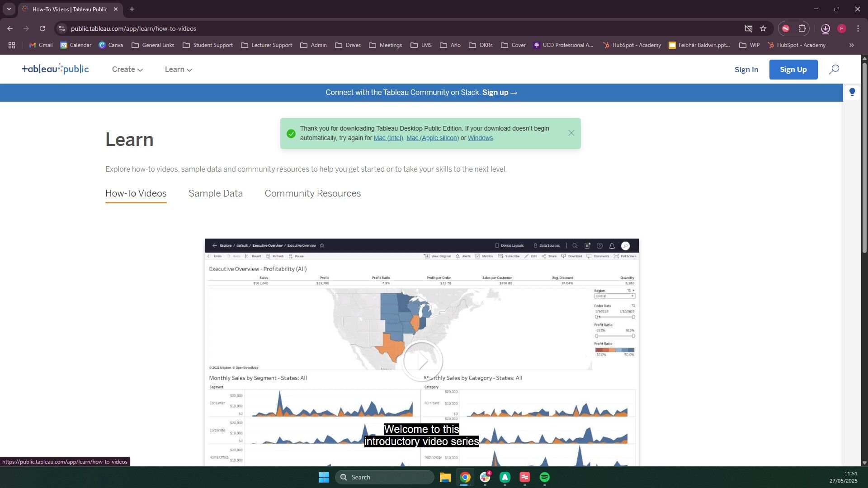Dismiss the download notification banner
The image size is (868, 488).
click(571, 133)
